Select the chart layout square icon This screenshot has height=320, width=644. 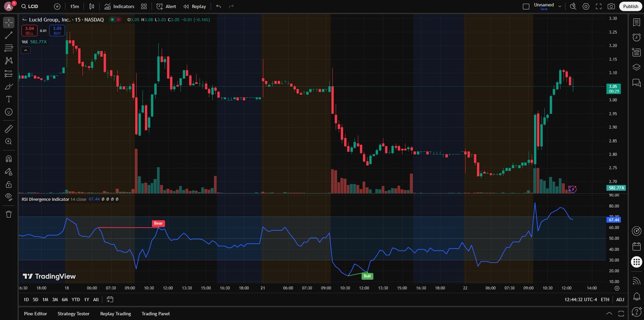pyautogui.click(x=525, y=6)
